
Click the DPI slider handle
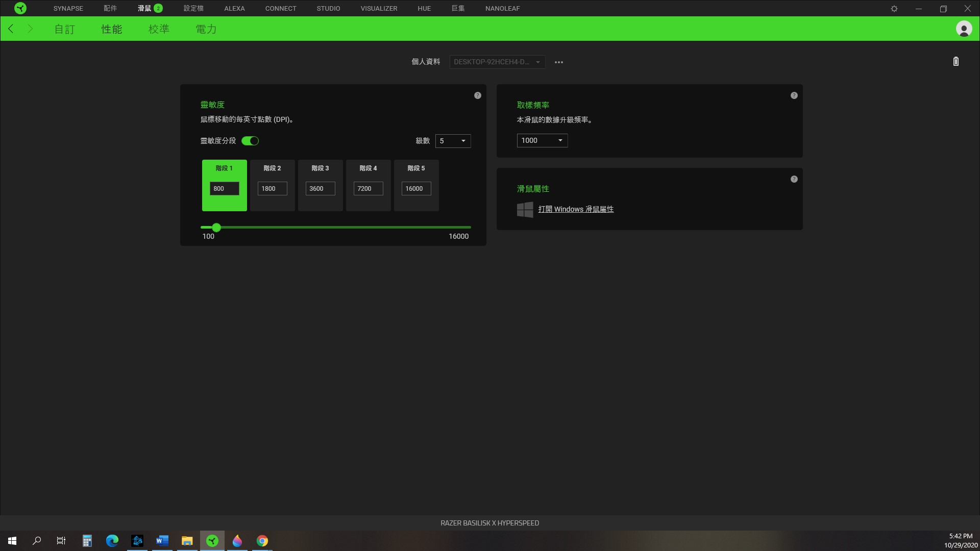(216, 228)
